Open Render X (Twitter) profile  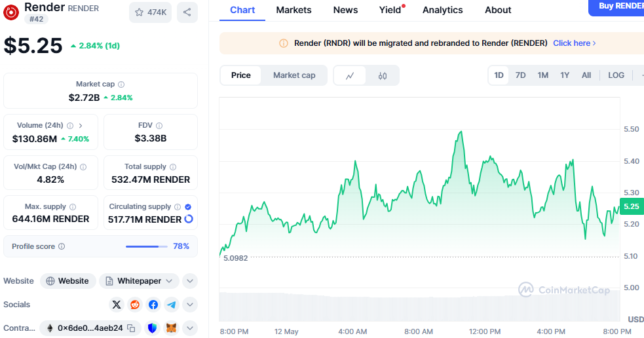(117, 305)
